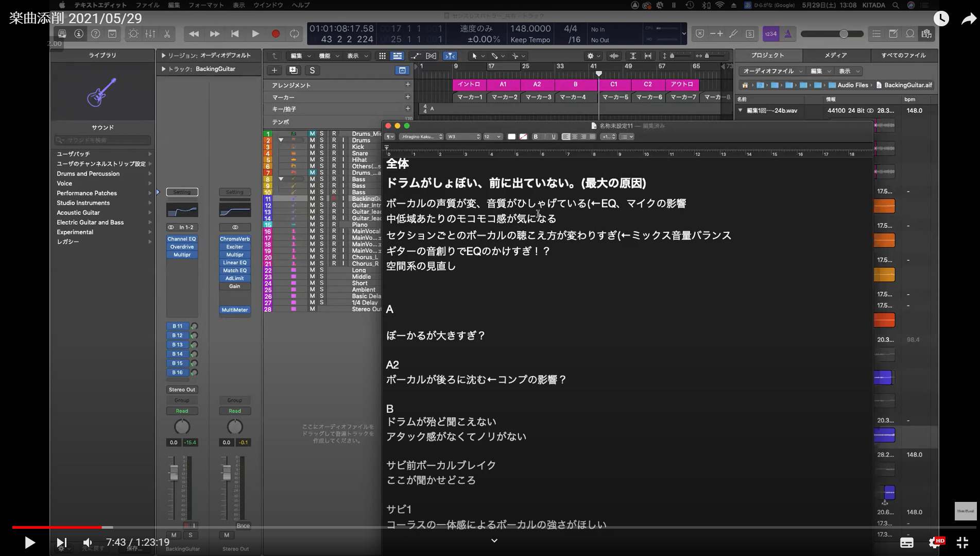Image resolution: width=980 pixels, height=556 pixels.
Task: Open the List Editors icon
Action: tap(876, 33)
